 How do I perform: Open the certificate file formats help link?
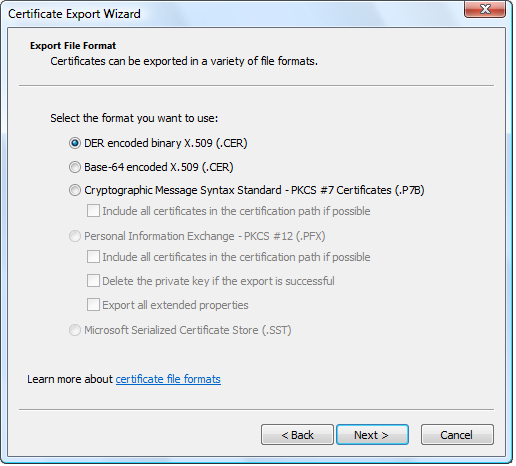click(x=168, y=379)
